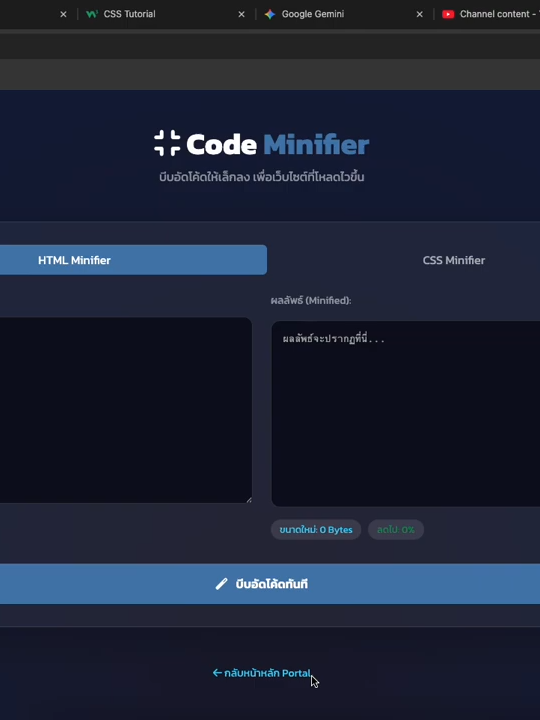Click the ขนาดใหม่: 0 Bytes badge
Viewport: 540px width, 720px height.
[x=316, y=529]
